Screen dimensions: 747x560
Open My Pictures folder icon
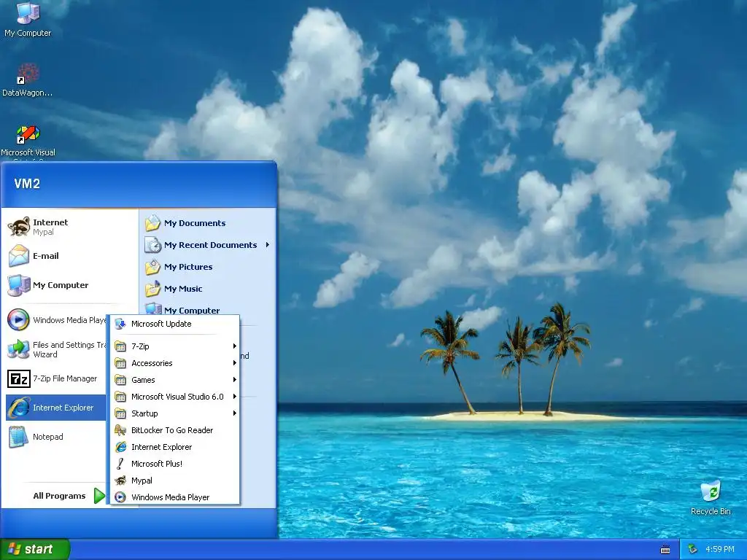[x=153, y=267]
